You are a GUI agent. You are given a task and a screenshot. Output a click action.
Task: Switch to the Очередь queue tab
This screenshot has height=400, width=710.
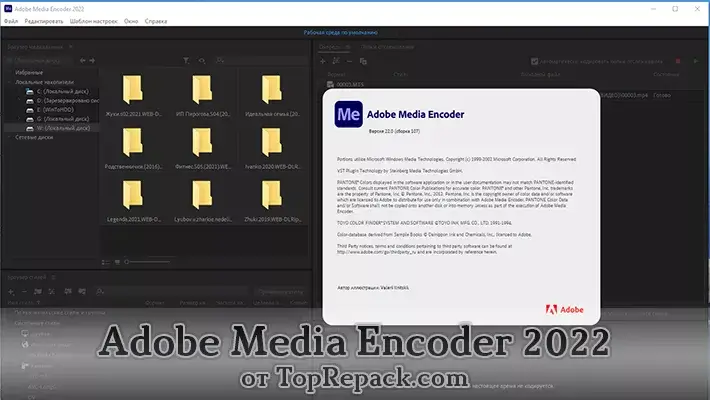(x=335, y=47)
